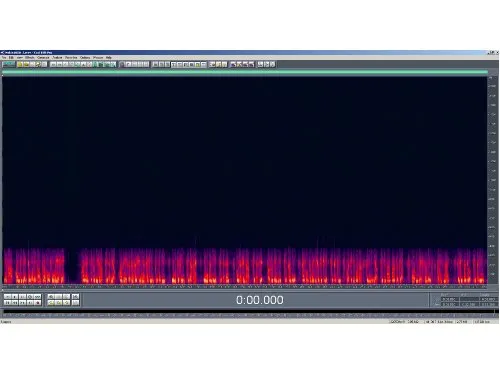This screenshot has width=500, height=375.
Task: Expand the Analyze menu
Action: pyautogui.click(x=57, y=58)
